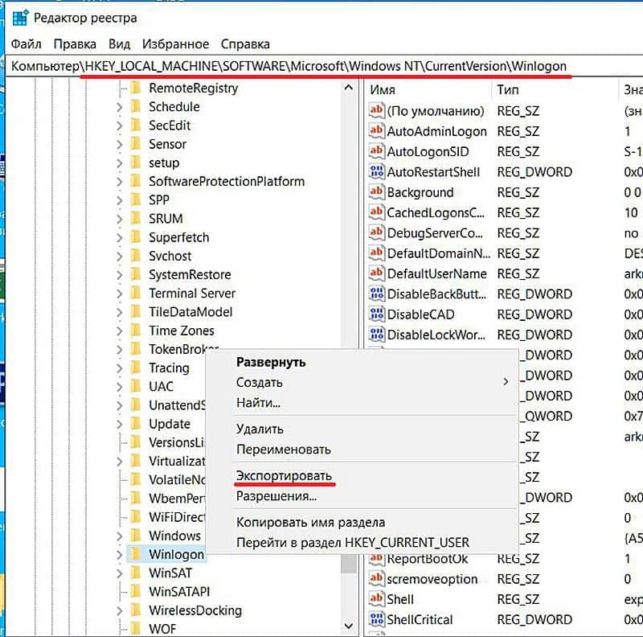Open the Избранное menu
The image size is (643, 637).
point(176,44)
